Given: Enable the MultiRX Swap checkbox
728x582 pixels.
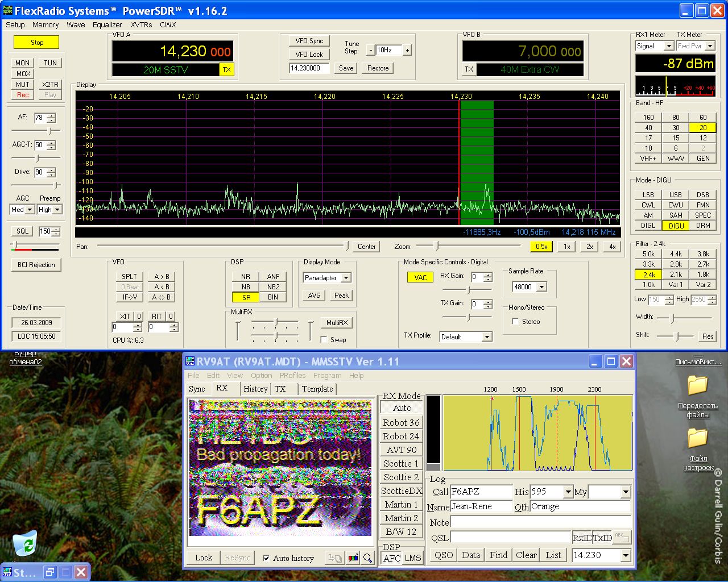Looking at the screenshot, I should 324,340.
